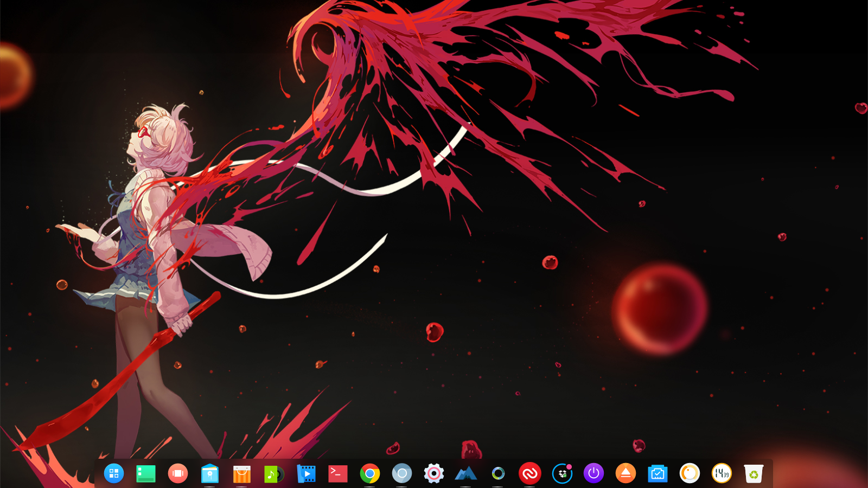Screen dimensions: 868x488
Task: Open the orange shopping bag App Store
Action: click(242, 473)
